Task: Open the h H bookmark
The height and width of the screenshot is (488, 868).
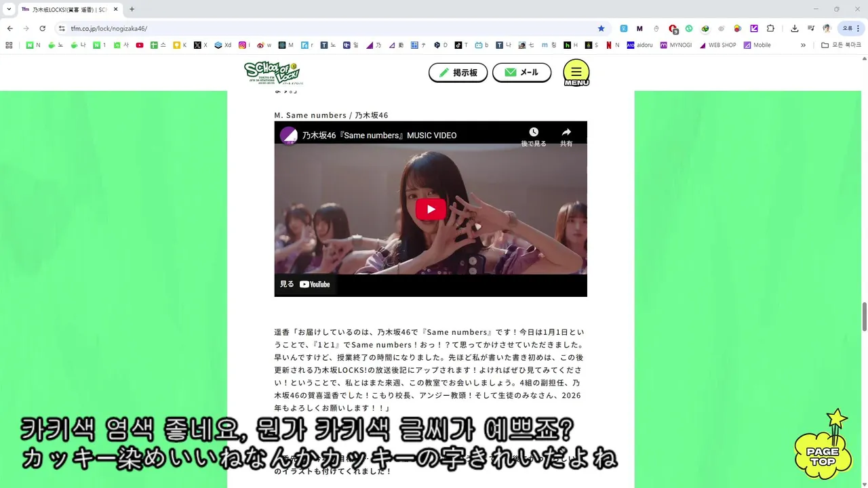Action: pyautogui.click(x=571, y=45)
